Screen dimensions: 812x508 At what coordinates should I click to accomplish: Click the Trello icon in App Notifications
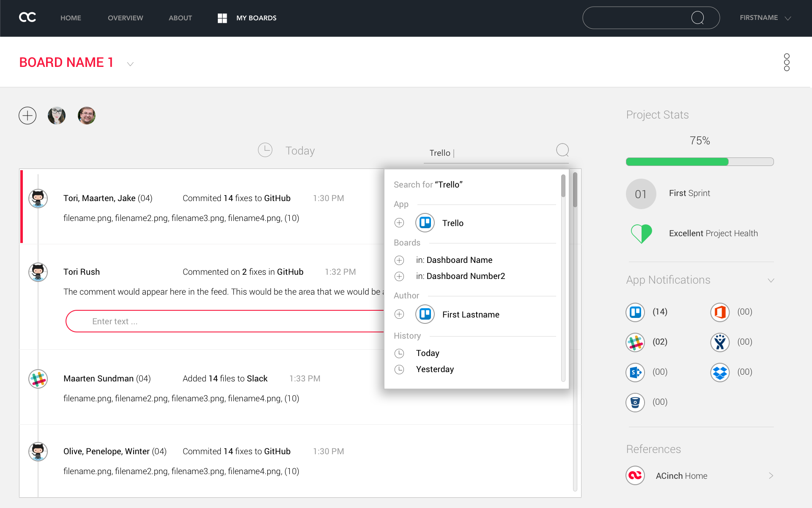point(635,312)
